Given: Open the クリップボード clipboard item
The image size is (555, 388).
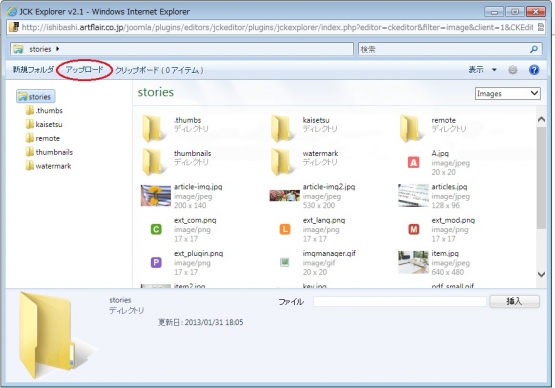Looking at the screenshot, I should 159,70.
